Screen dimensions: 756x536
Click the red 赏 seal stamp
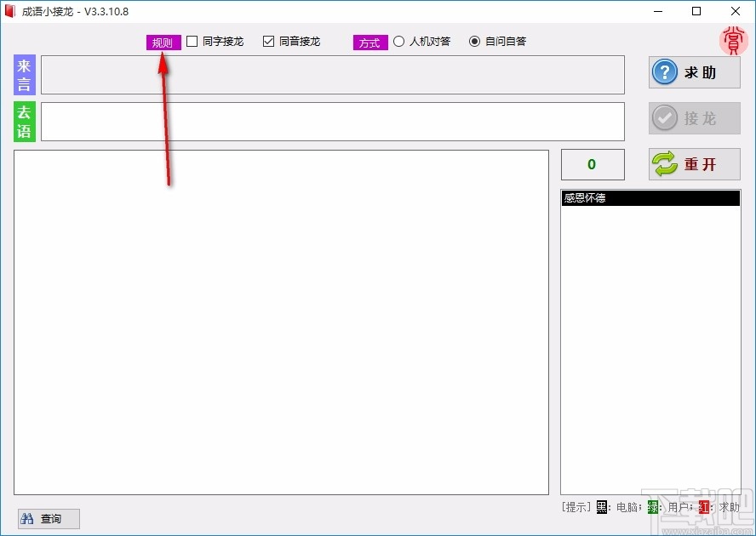coord(734,40)
